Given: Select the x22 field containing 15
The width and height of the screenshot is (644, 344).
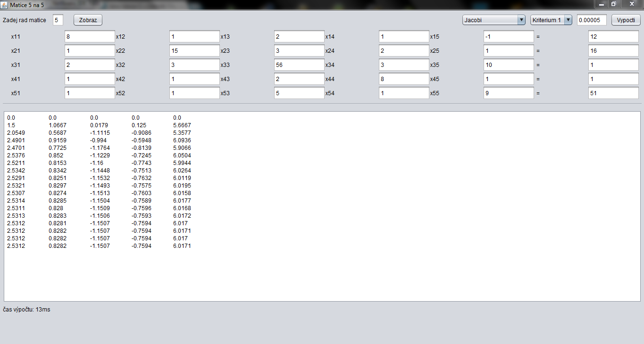Looking at the screenshot, I should (x=194, y=51).
